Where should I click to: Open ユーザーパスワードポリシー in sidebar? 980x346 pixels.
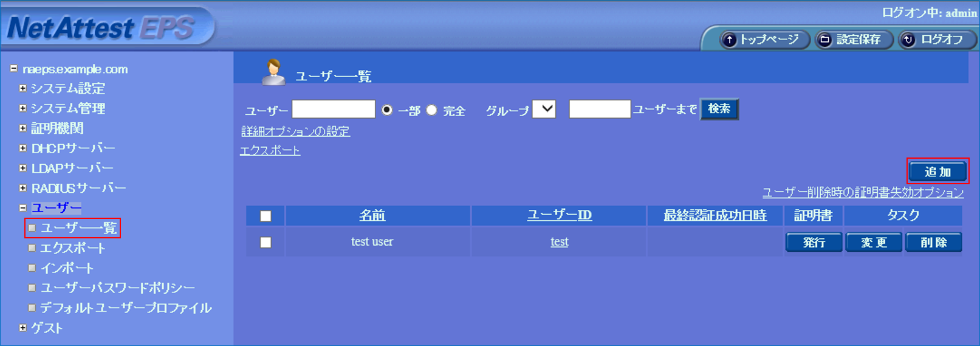117,288
